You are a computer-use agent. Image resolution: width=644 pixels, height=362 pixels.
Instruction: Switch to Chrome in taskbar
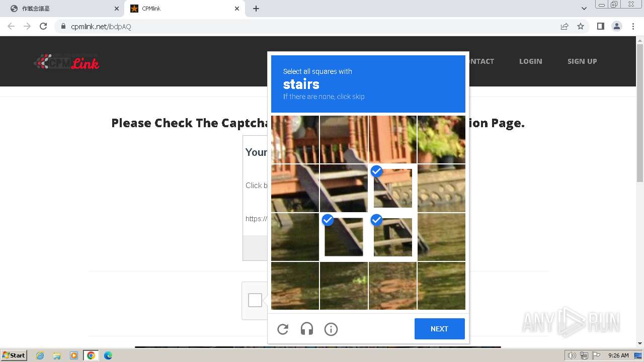point(91,355)
